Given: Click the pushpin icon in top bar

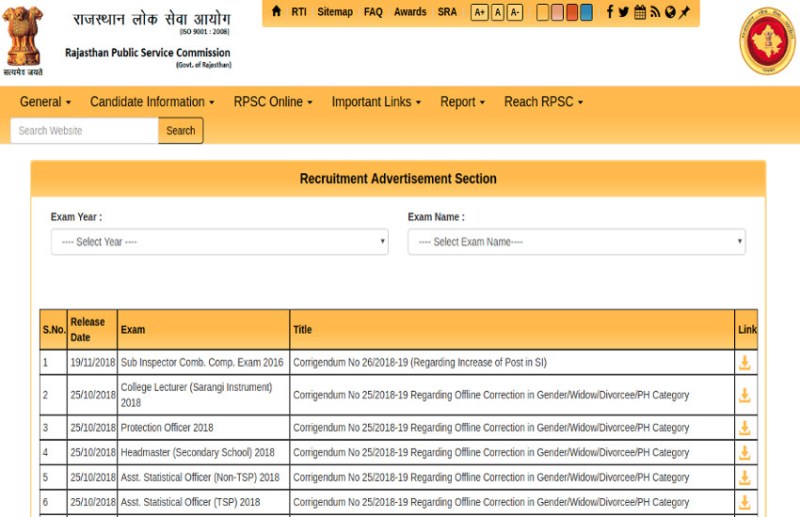Looking at the screenshot, I should click(x=684, y=12).
